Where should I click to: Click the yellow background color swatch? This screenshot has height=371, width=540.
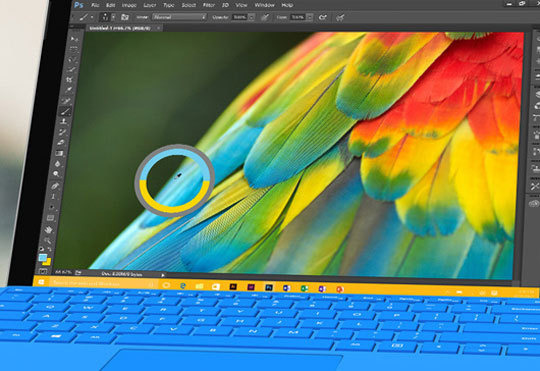click(48, 262)
